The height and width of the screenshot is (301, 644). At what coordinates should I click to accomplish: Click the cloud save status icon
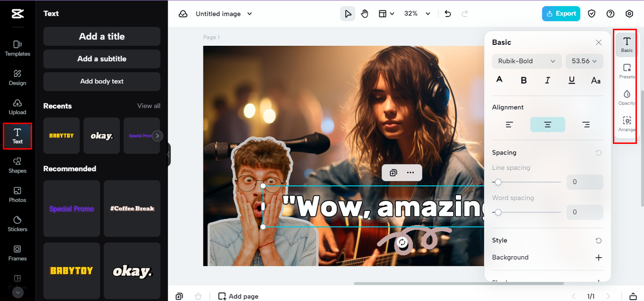183,14
